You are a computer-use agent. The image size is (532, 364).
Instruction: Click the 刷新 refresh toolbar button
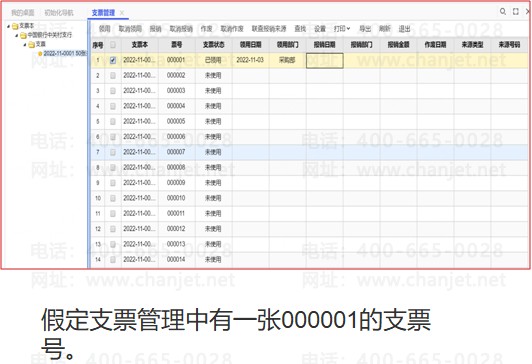coord(385,29)
